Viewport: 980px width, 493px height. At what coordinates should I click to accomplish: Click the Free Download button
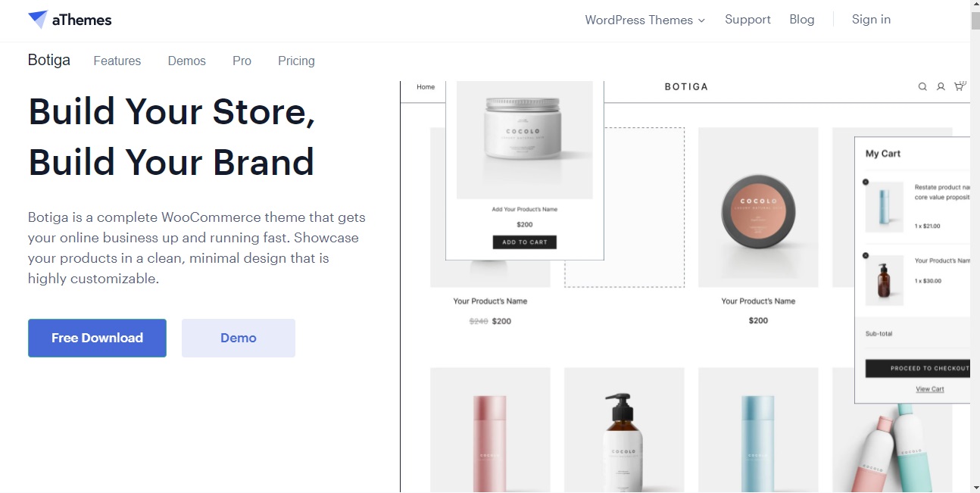tap(97, 338)
